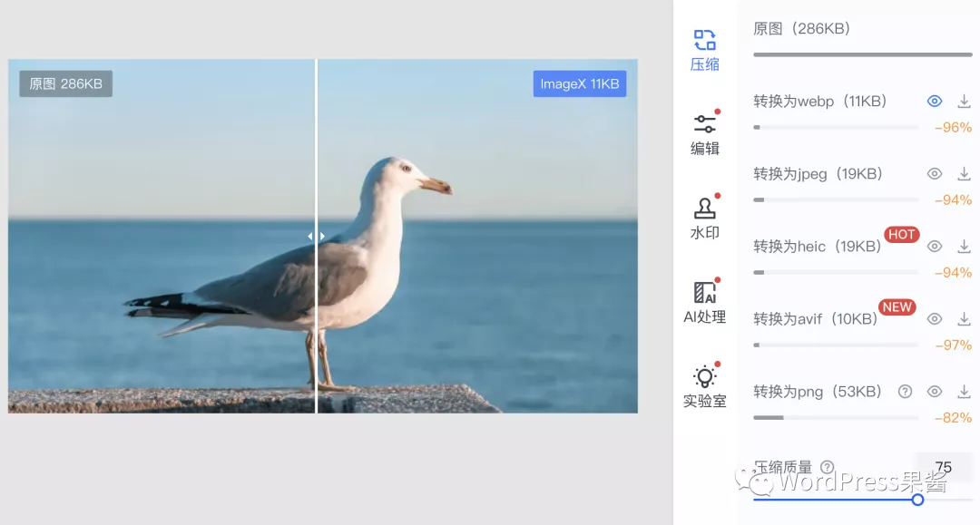The image size is (980, 525).
Task: Click the -96% savings value
Action: pos(953,127)
